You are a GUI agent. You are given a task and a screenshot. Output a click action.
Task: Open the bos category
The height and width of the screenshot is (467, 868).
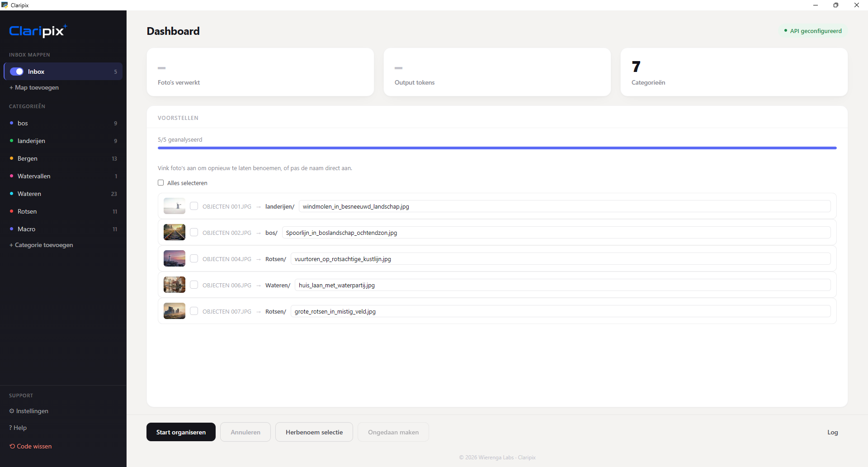pyautogui.click(x=63, y=123)
